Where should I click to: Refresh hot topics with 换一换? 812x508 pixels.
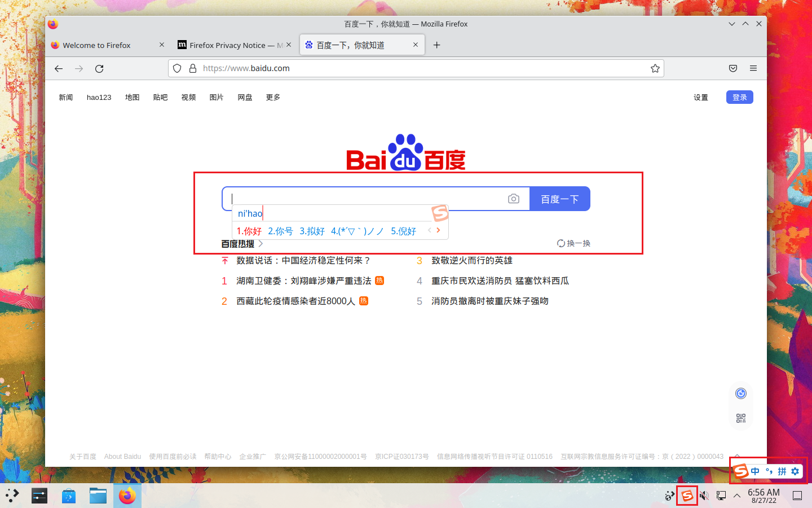[x=573, y=243]
